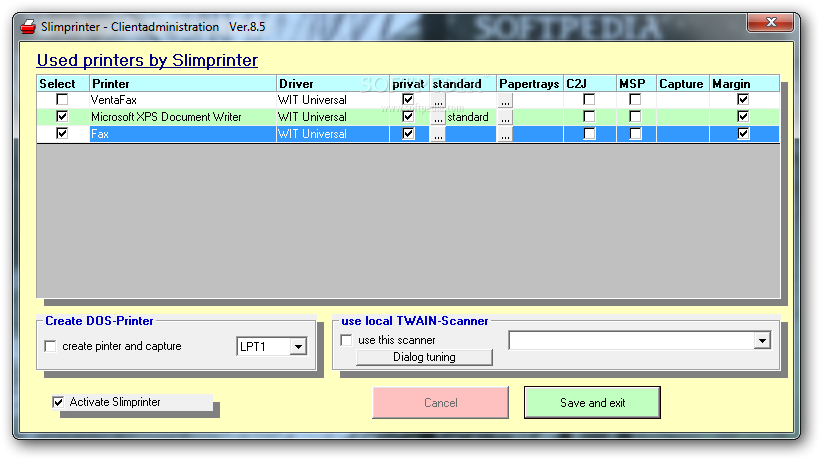This screenshot has width=821, height=460.
Task: Enable MSP for Microsoft XPS Document Writer
Action: [635, 116]
